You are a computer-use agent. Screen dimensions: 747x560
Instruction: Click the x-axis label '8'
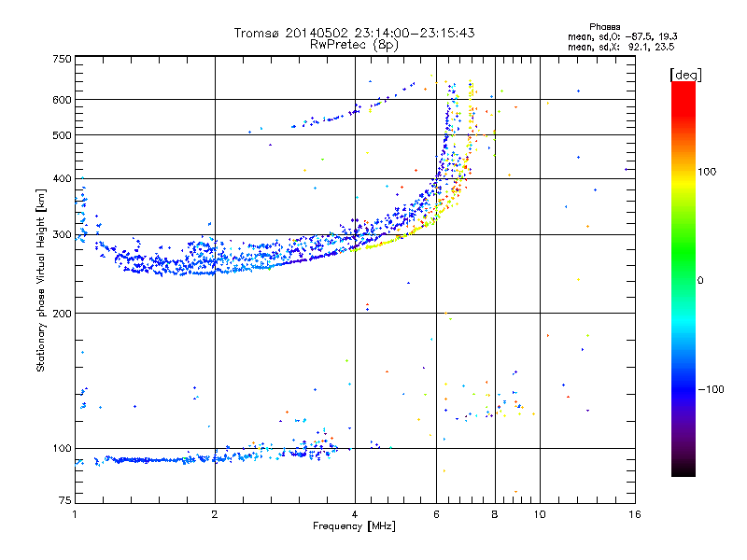(495, 514)
